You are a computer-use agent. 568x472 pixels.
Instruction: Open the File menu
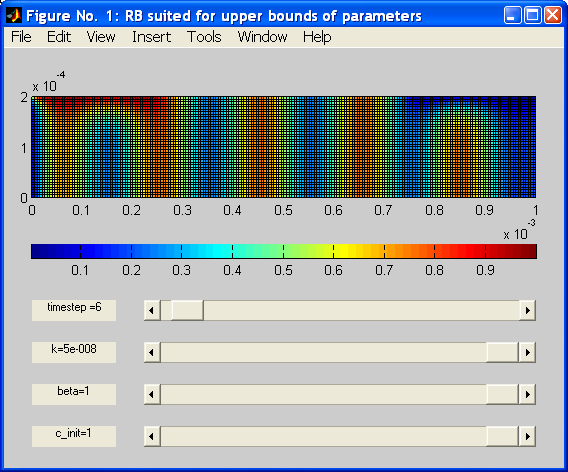tap(21, 37)
